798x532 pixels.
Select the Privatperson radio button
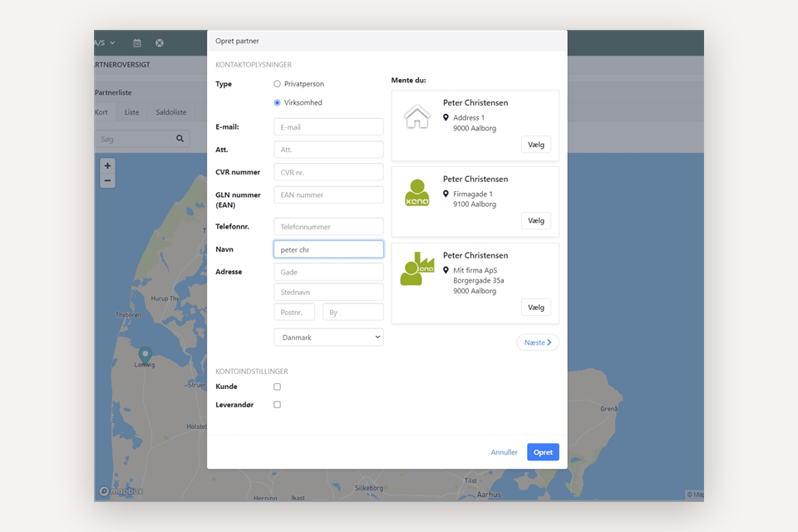pyautogui.click(x=278, y=84)
